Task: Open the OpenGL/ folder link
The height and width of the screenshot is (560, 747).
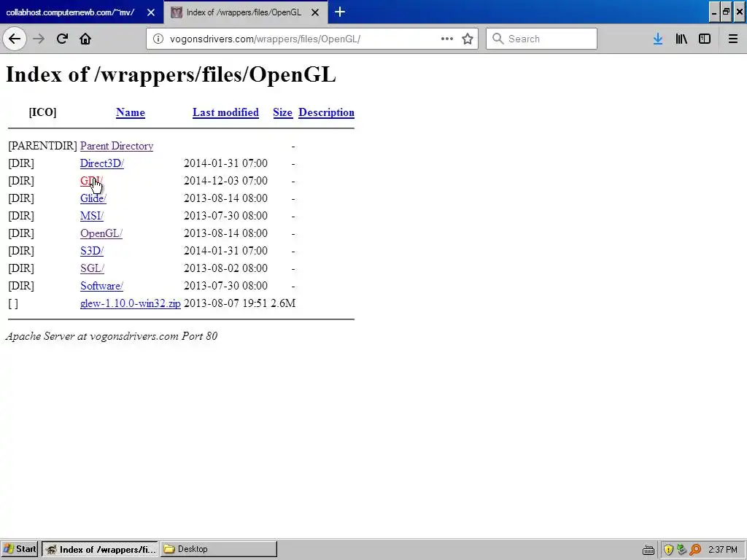Action: [x=101, y=233]
